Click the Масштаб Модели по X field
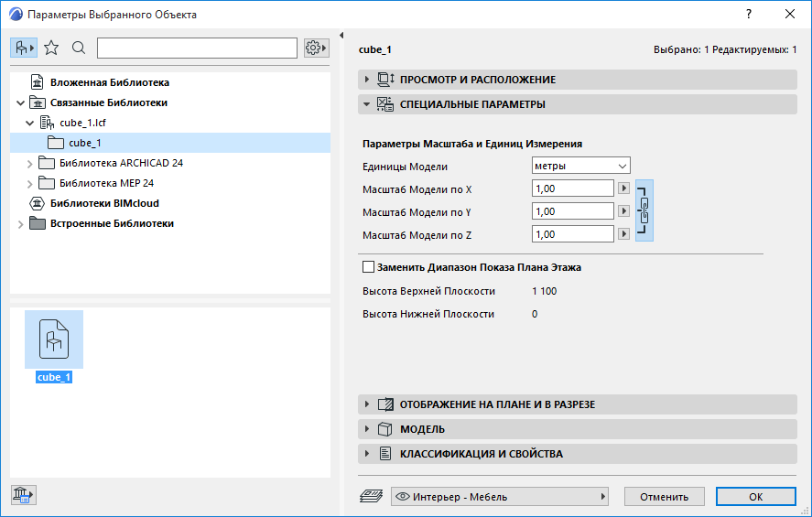This screenshot has height=517, width=812. tap(572, 188)
